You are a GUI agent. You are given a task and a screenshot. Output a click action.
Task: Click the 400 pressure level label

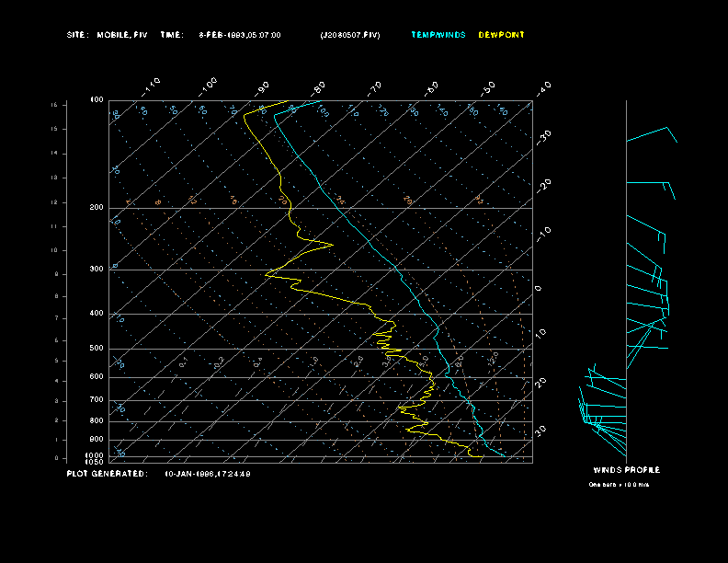pos(97,314)
